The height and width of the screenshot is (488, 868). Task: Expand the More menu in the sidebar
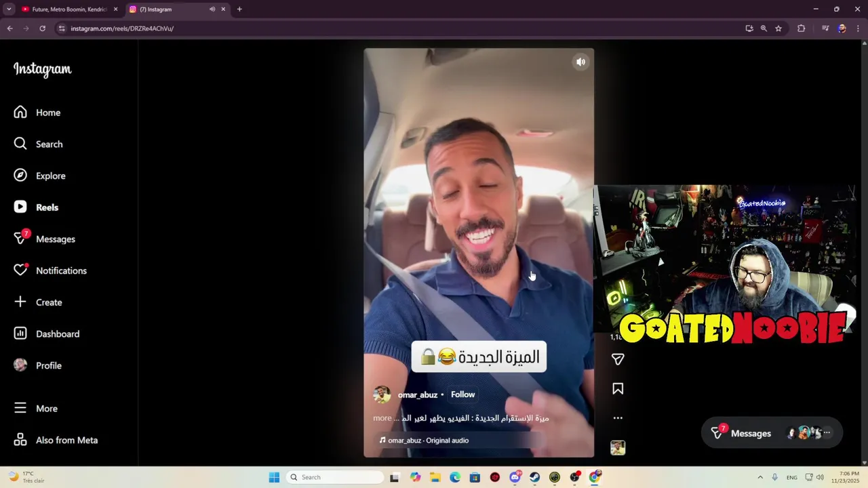point(36,408)
